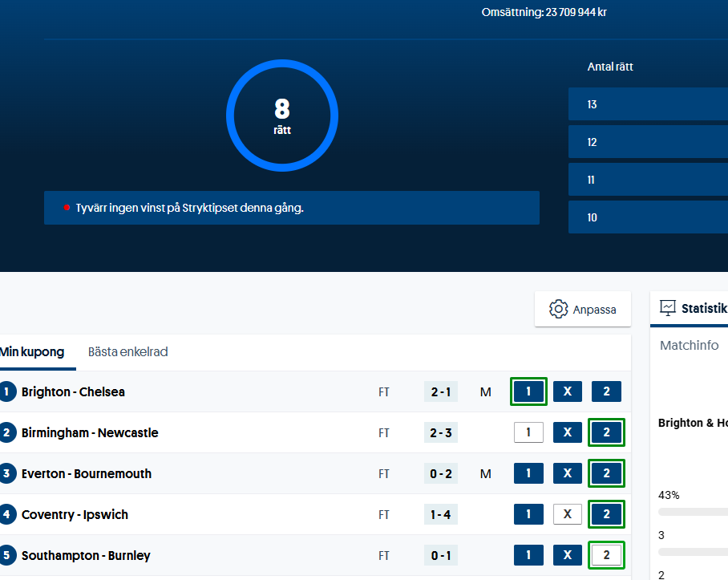This screenshot has width=728, height=580.
Task: Click match number 4 badge for Coventry
Action: point(7,514)
